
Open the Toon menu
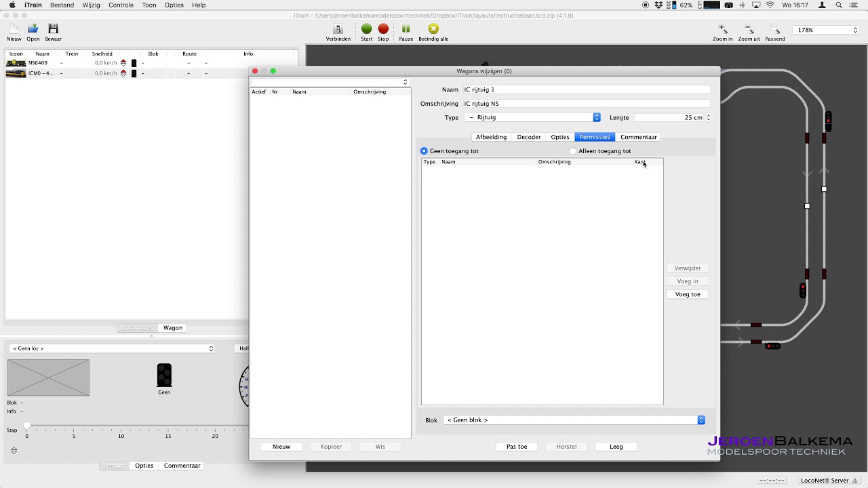(149, 5)
